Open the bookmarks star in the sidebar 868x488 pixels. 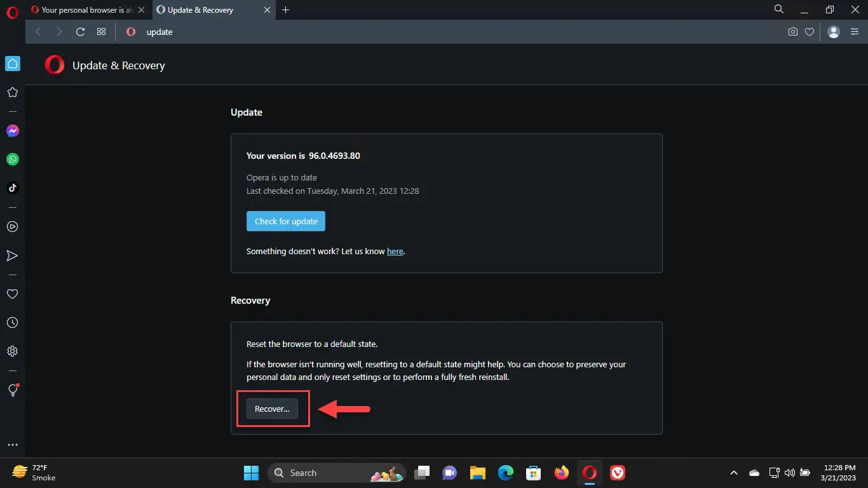click(x=12, y=92)
